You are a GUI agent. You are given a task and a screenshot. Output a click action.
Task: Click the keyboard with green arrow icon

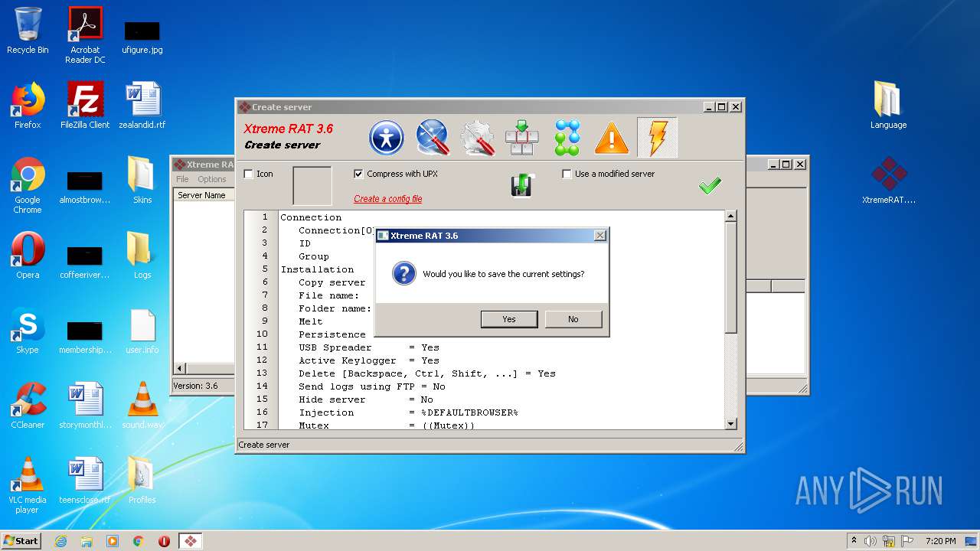522,138
